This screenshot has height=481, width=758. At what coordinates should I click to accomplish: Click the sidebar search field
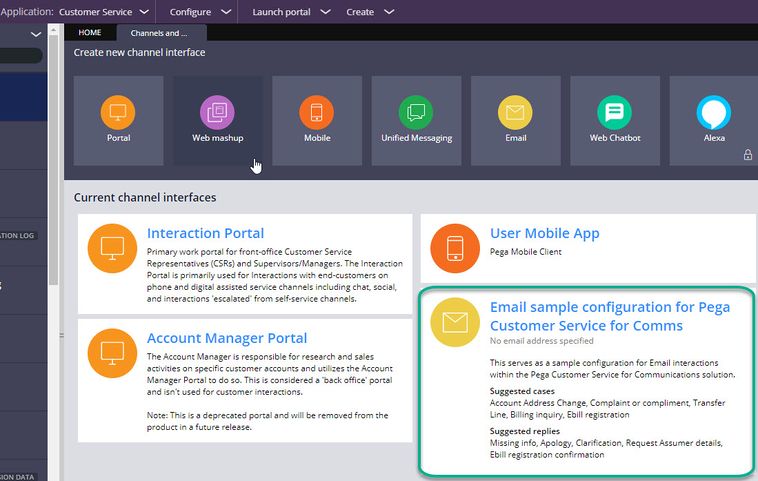21,55
